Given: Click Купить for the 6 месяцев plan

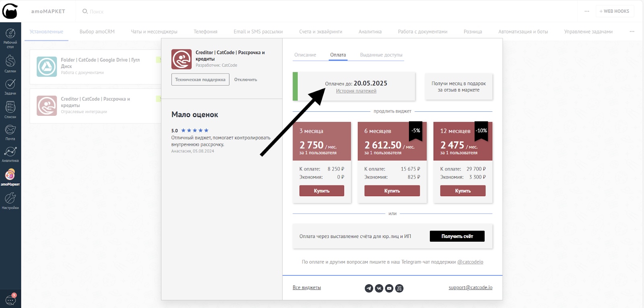Looking at the screenshot, I should click(392, 191).
